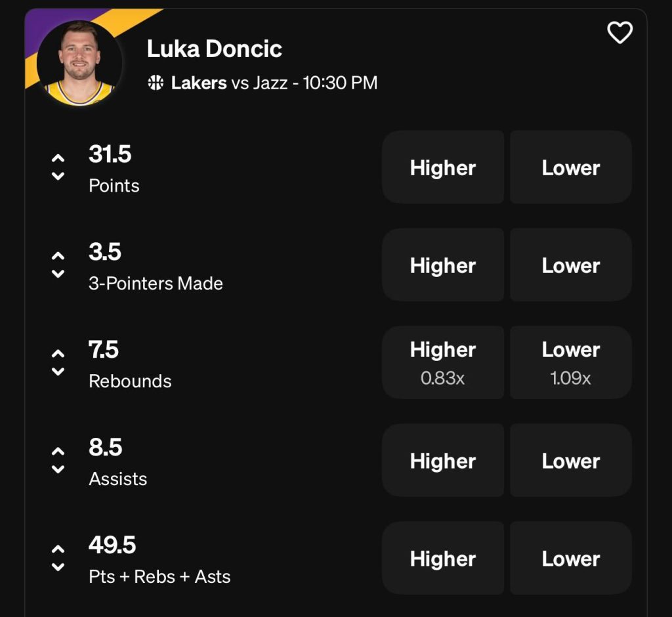Select Lower on 3.5 3-Pointers Made
Image resolution: width=672 pixels, height=617 pixels.
[x=571, y=265]
